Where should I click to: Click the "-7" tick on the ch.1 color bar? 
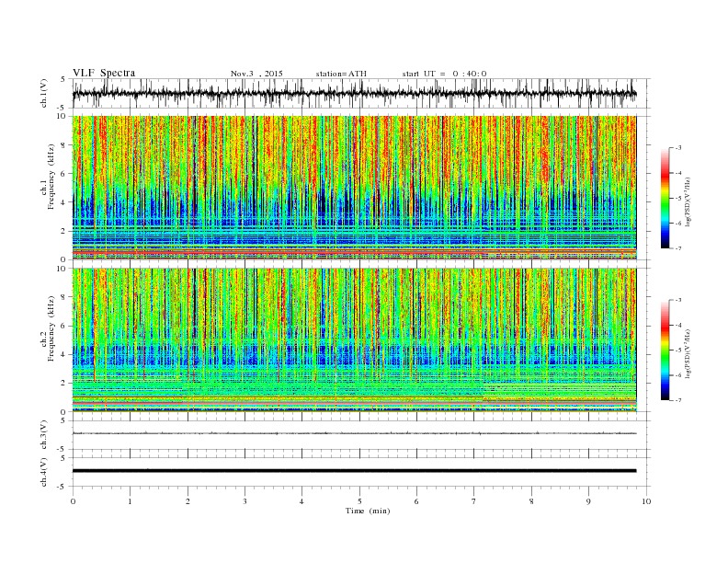click(x=678, y=248)
